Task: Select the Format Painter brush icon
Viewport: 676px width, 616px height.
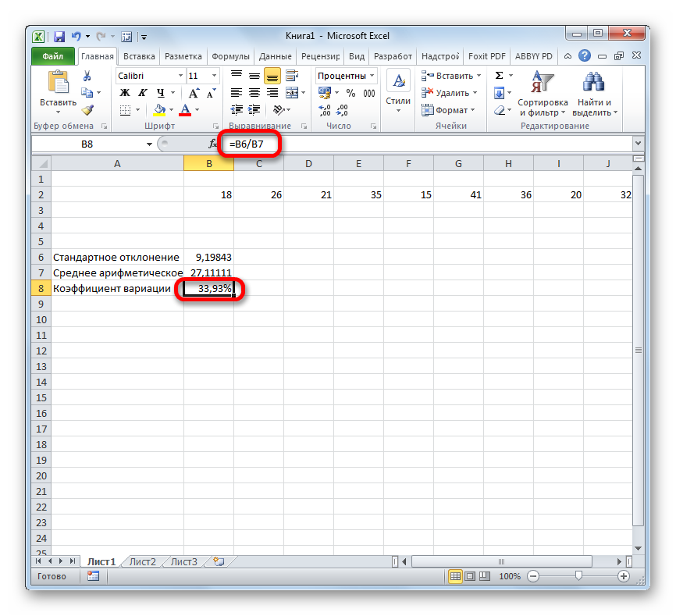Action: [x=87, y=110]
